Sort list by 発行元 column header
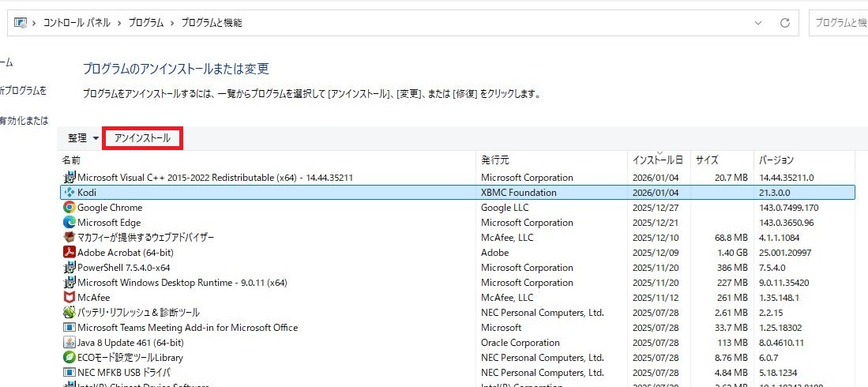This screenshot has height=387, width=868. tap(495, 160)
